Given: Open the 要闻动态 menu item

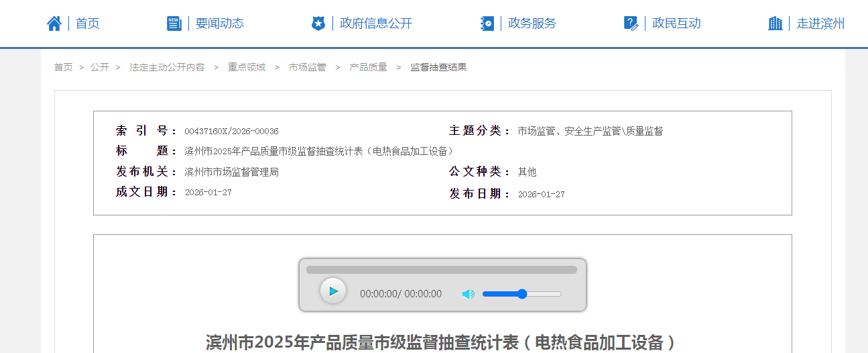Looking at the screenshot, I should pyautogui.click(x=219, y=23).
